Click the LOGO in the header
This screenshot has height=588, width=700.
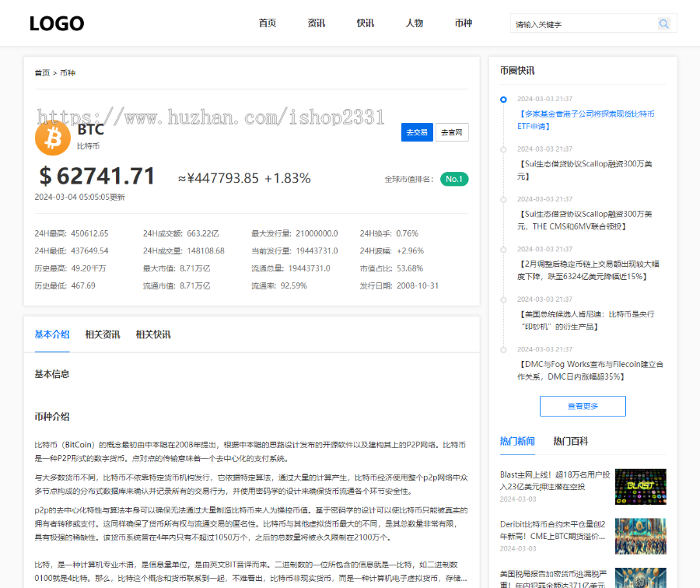(x=57, y=23)
